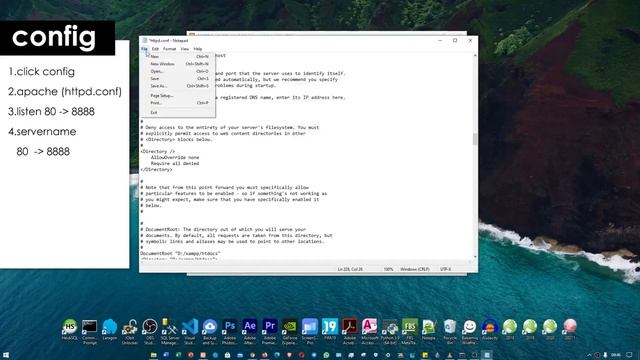
Task: Open the View menu in Notepad
Action: [184, 49]
